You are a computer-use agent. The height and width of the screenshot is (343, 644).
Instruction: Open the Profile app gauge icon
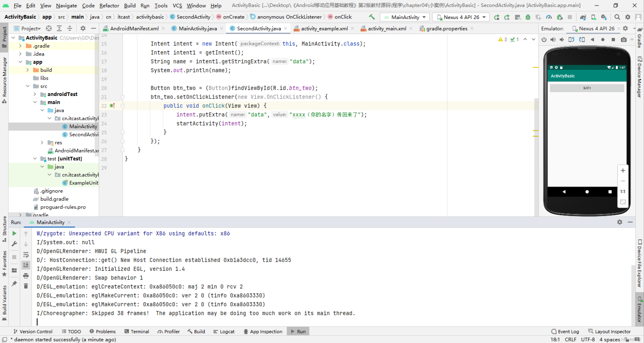[x=549, y=17]
